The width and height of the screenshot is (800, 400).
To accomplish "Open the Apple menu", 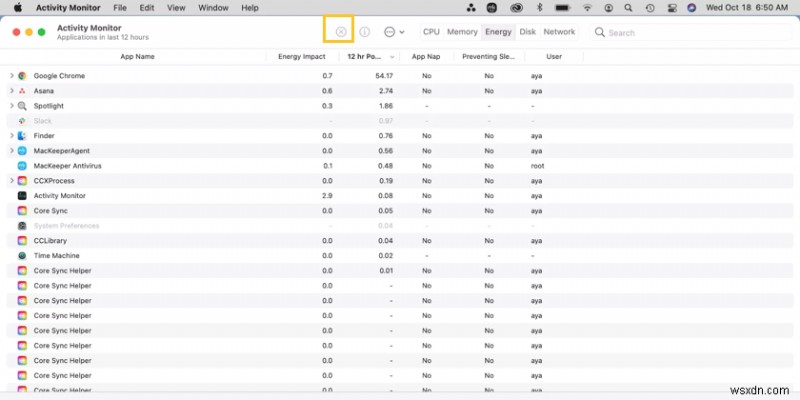I will (17, 8).
